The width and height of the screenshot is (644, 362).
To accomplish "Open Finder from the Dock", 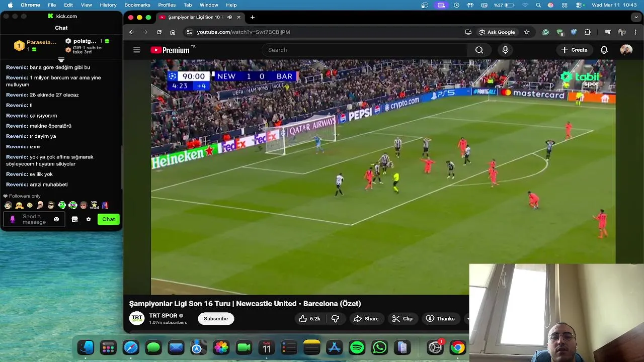I will (86, 347).
